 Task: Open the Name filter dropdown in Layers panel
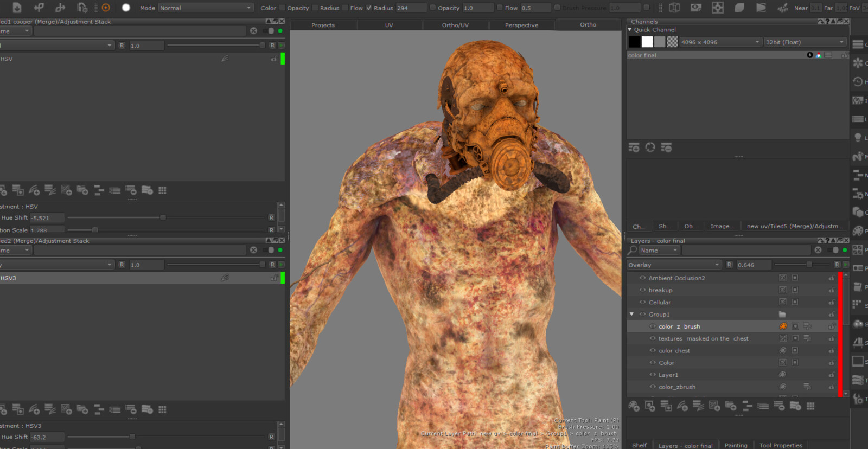659,250
